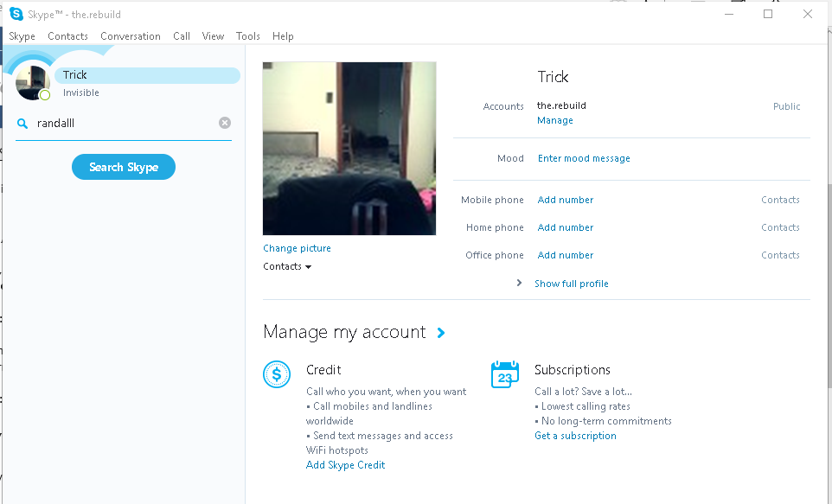Open the Tools menu
This screenshot has width=832, height=504.
pos(248,36)
